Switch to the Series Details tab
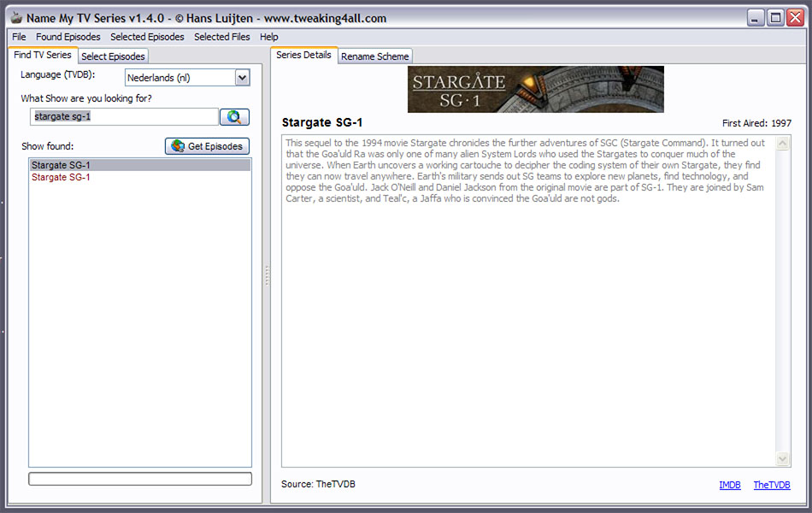Viewport: 812px width, 513px height. (303, 55)
